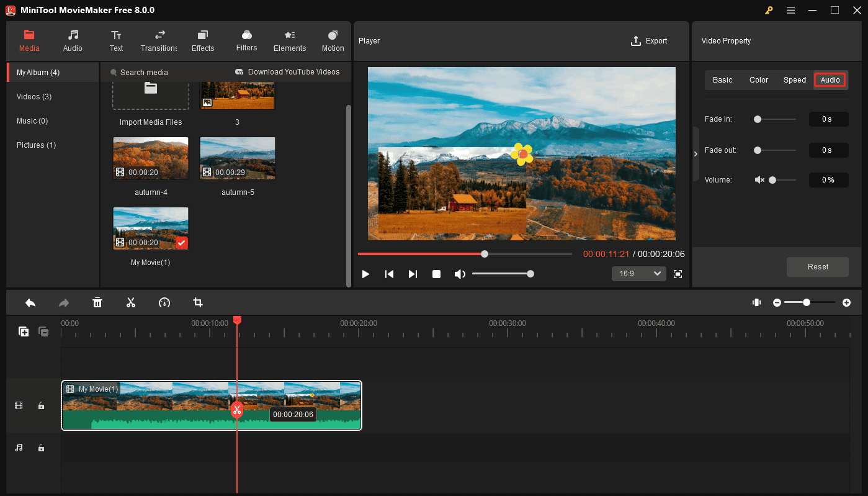Mute the player speaker icon
868x496 pixels.
click(460, 274)
